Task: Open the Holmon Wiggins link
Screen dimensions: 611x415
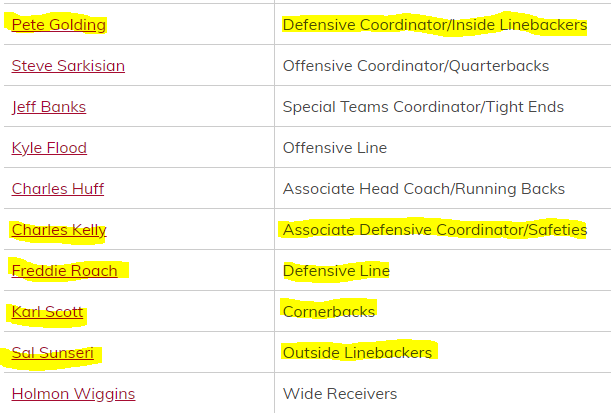Action: pos(73,394)
